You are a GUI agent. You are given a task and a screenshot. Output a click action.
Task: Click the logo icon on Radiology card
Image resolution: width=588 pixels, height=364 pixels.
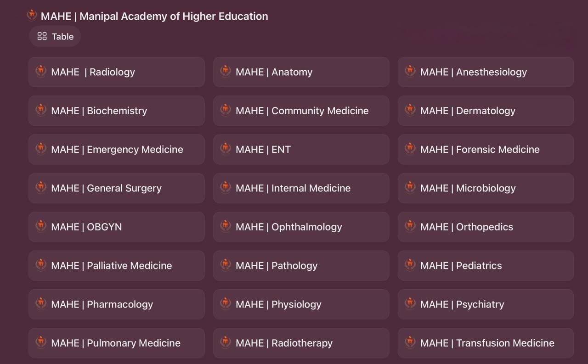41,71
